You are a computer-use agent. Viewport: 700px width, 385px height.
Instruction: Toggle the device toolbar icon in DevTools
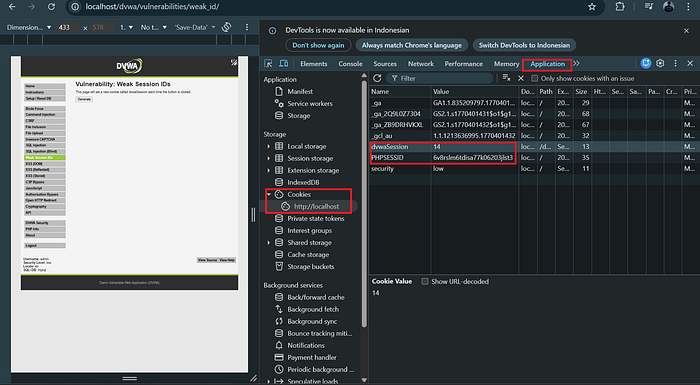click(283, 64)
